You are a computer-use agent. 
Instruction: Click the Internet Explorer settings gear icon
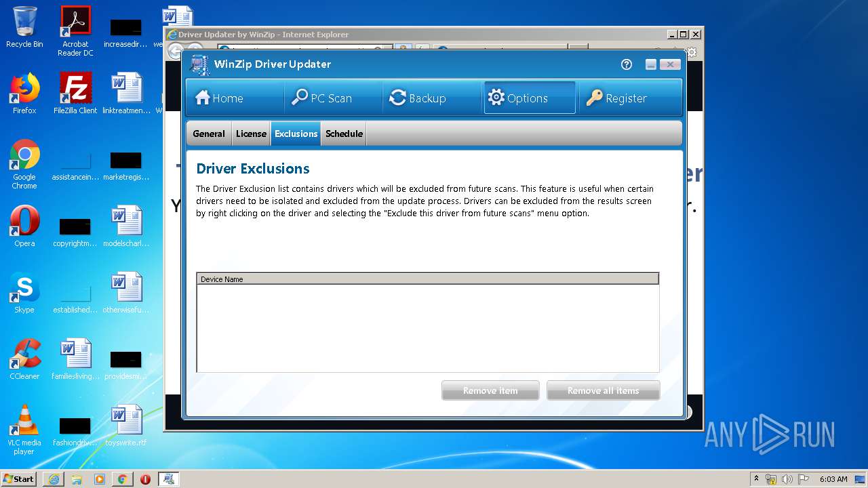coord(692,52)
